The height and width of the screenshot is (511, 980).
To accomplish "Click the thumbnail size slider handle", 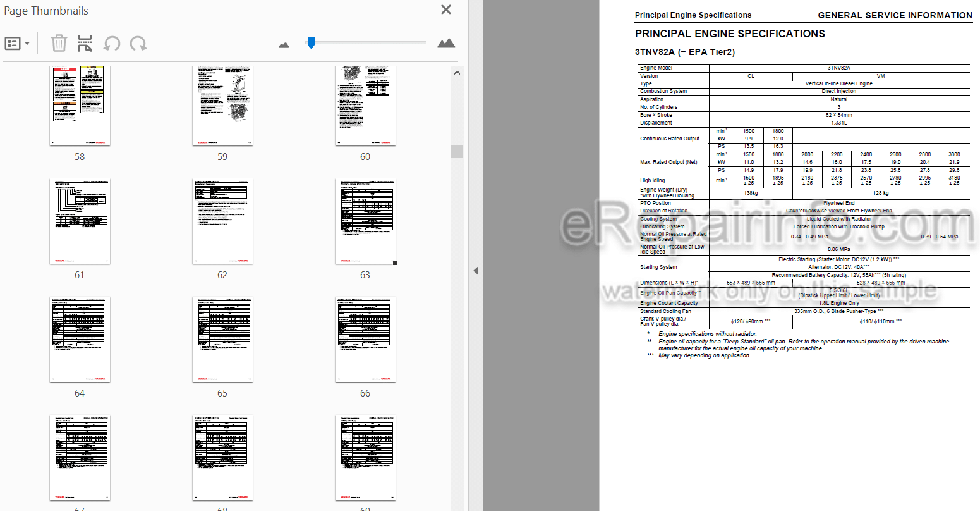I will tap(311, 42).
